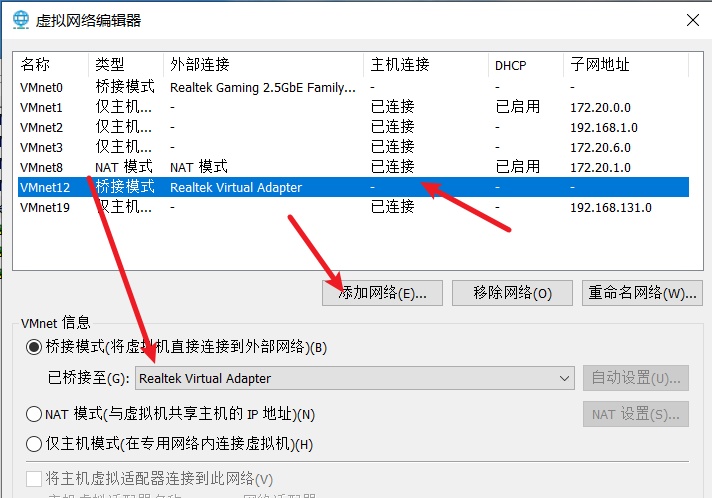This screenshot has height=498, width=712.
Task: Click the 添加网络 button
Action: [382, 293]
